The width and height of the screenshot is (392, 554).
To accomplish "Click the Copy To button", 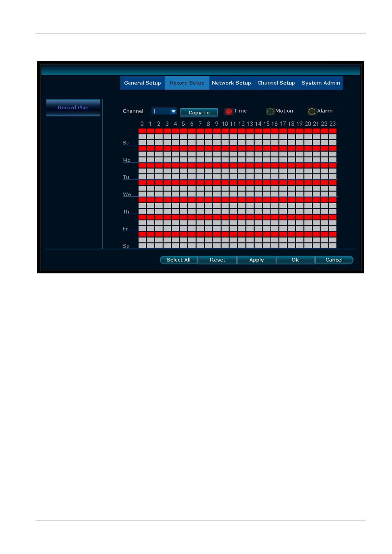I will click(x=199, y=113).
